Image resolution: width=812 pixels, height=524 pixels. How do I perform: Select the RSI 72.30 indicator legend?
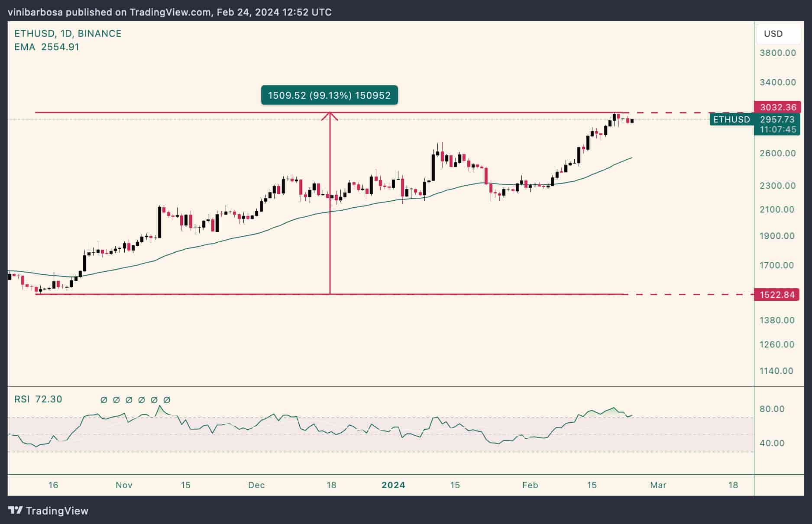38,399
